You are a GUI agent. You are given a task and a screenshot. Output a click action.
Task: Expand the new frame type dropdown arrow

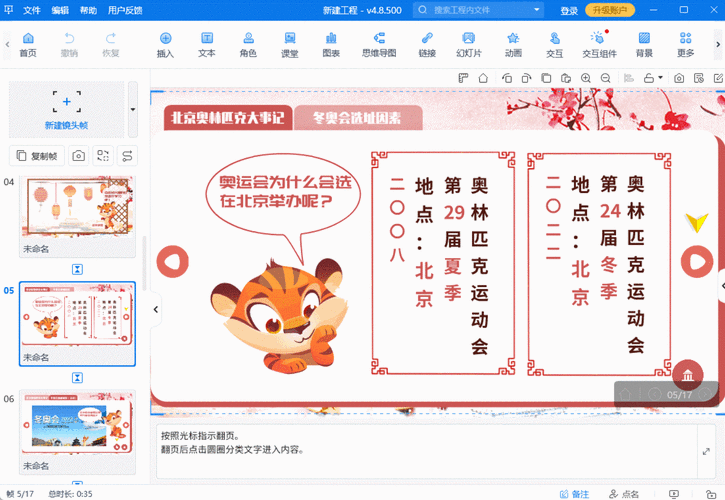(x=133, y=110)
